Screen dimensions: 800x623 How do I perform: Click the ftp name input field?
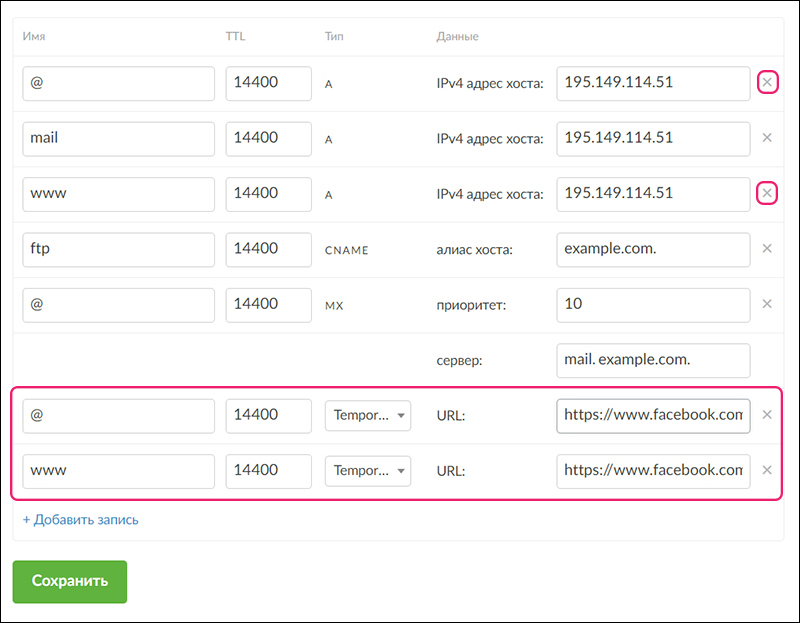pos(118,249)
